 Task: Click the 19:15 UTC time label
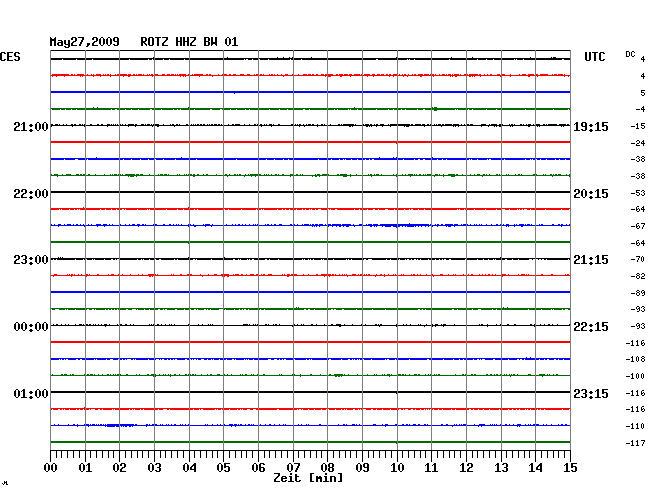pyautogui.click(x=591, y=126)
